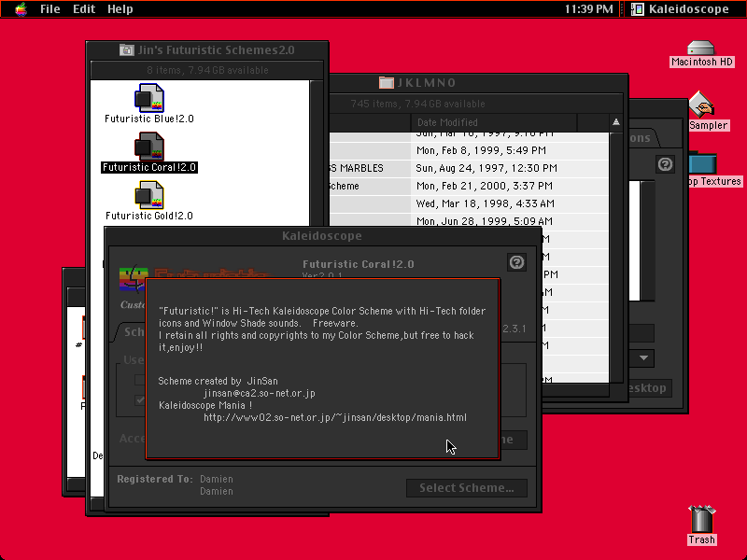Click the MARBLES row name in JKLMNO
This screenshot has height=560, width=747.
(x=357, y=168)
